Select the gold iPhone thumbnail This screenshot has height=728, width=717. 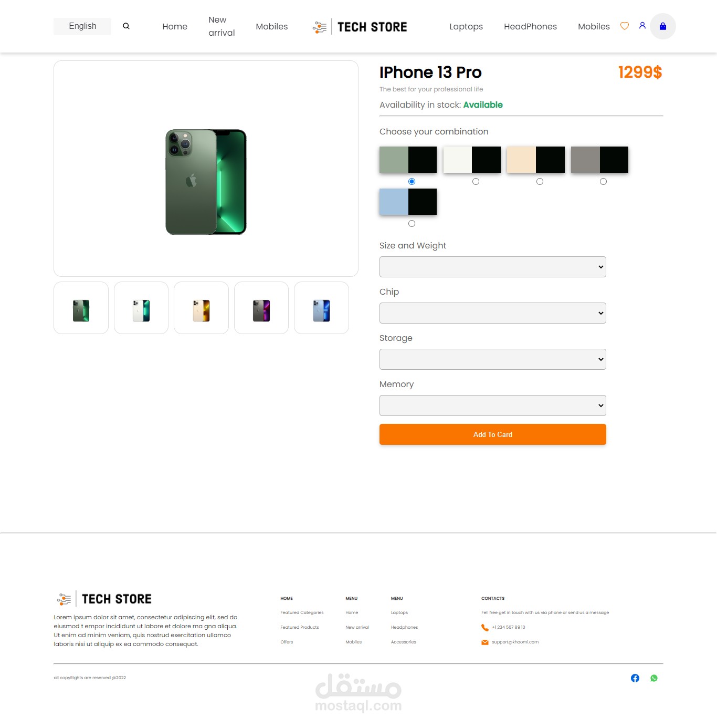[x=201, y=308]
